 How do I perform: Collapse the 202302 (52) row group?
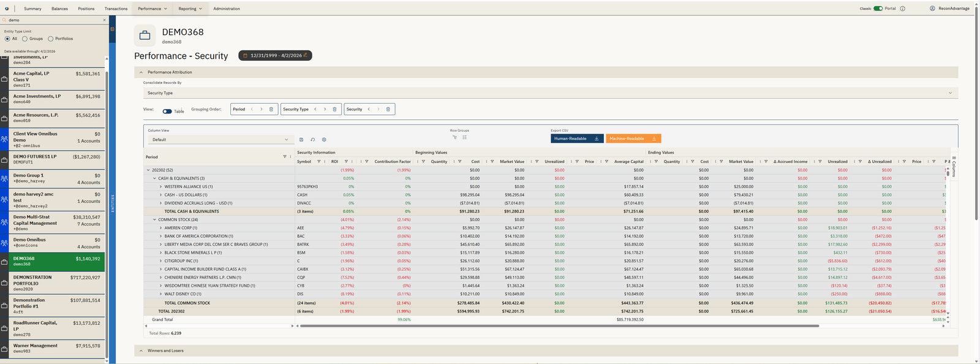click(x=148, y=170)
